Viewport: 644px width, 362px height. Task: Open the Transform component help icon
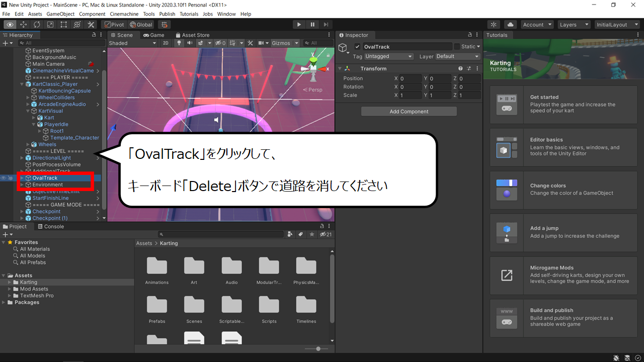[460, 68]
